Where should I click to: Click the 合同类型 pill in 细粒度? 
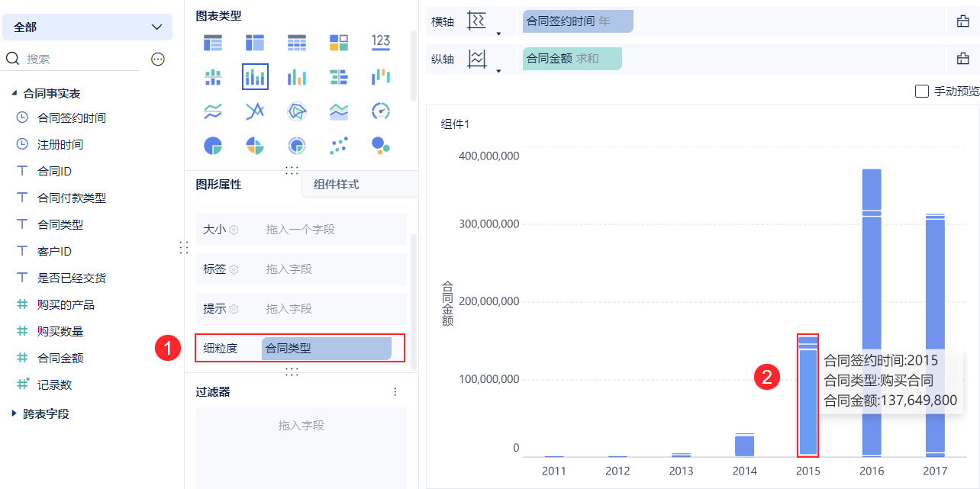327,349
